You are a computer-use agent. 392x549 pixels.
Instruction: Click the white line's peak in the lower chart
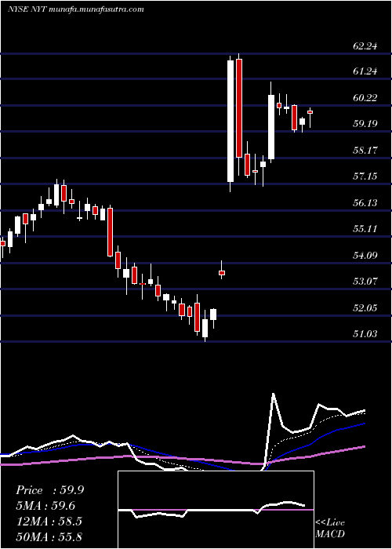(273, 394)
